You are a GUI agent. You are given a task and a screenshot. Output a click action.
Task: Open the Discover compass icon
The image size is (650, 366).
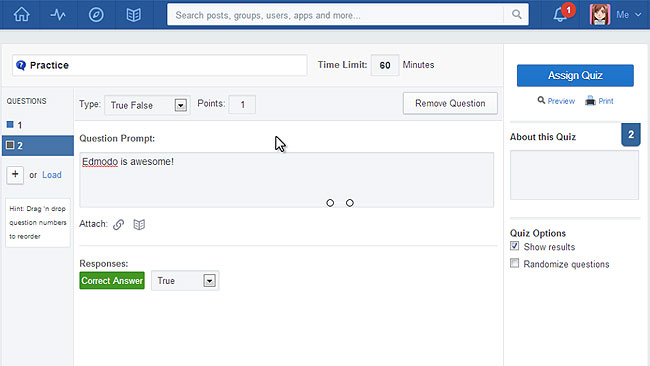[x=96, y=15]
